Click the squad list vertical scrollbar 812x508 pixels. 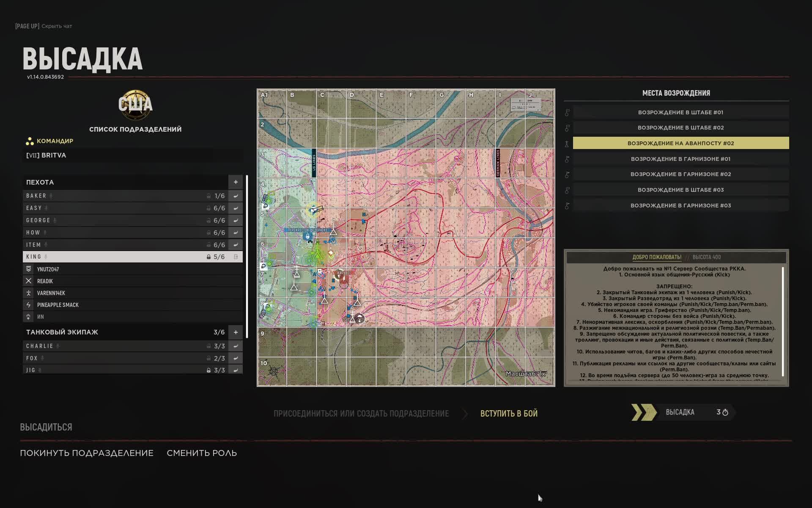click(x=247, y=256)
